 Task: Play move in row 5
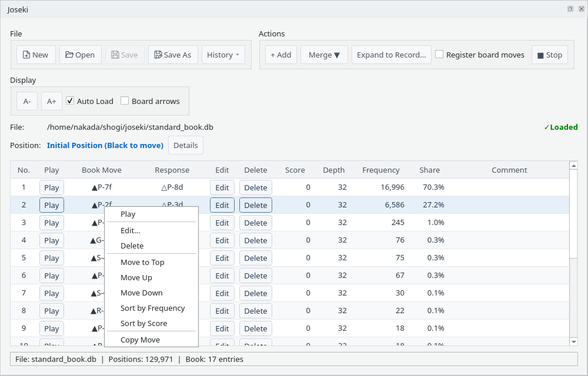tap(51, 258)
